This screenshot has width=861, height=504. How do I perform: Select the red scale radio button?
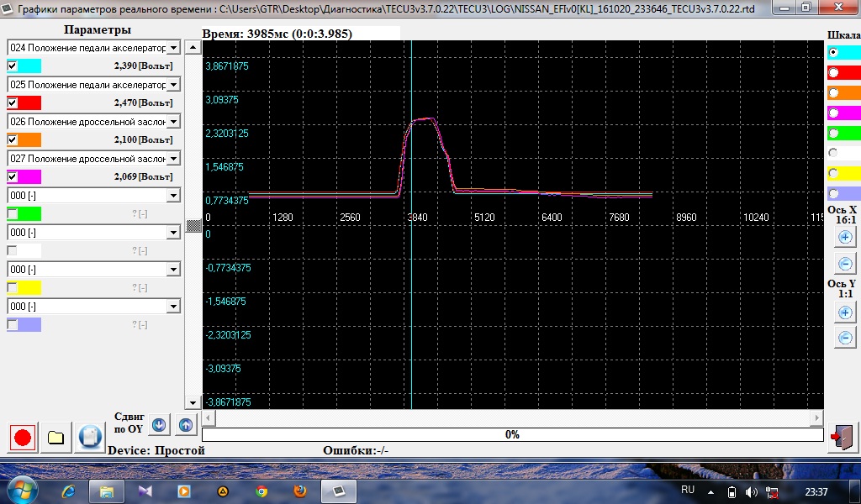(x=833, y=72)
